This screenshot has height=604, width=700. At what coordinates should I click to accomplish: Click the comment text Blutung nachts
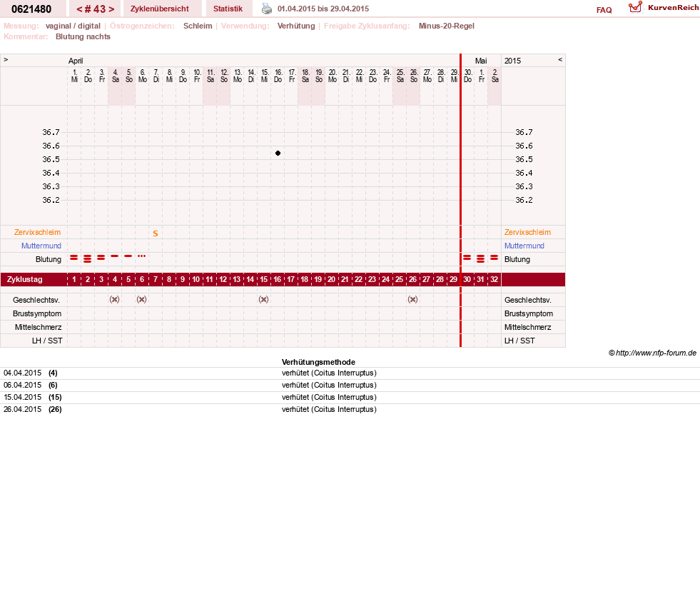(x=83, y=36)
